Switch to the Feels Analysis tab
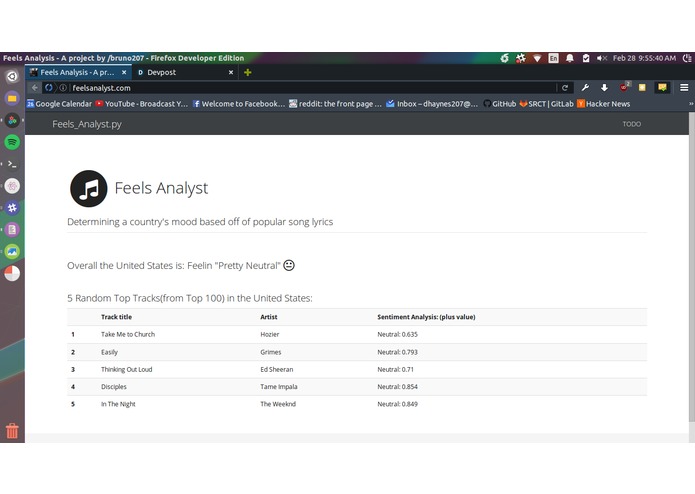Viewport: 695px width, 494px height. [x=78, y=72]
